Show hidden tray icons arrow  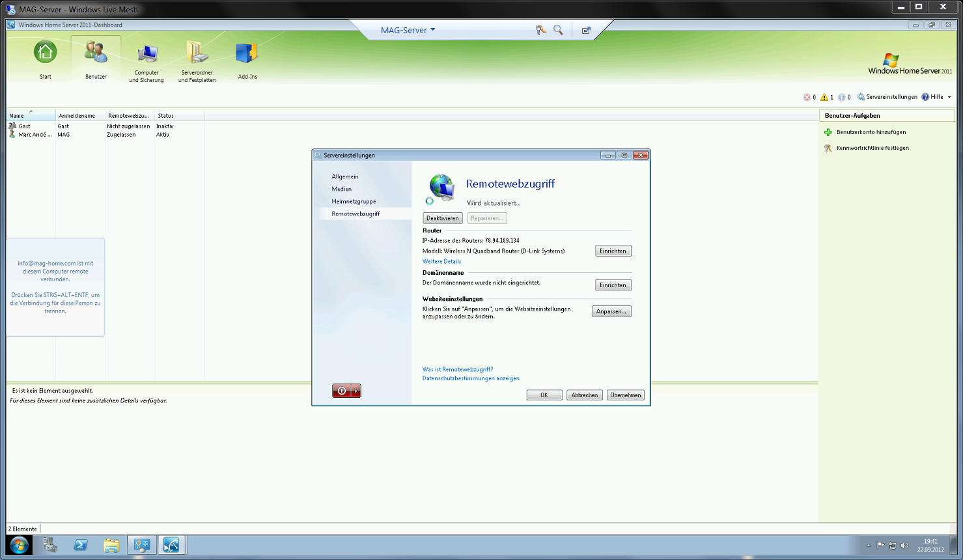(x=869, y=546)
